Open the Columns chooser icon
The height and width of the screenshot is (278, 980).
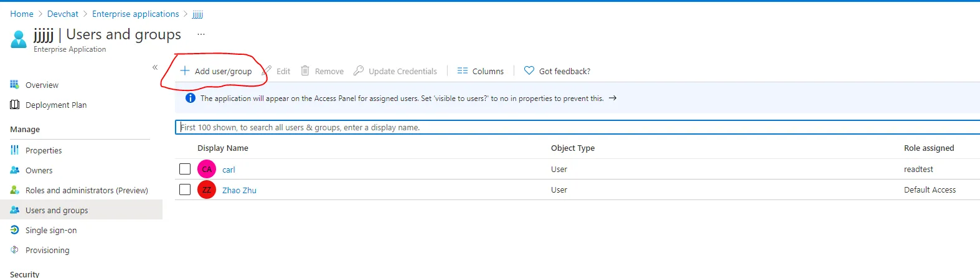pyautogui.click(x=463, y=71)
